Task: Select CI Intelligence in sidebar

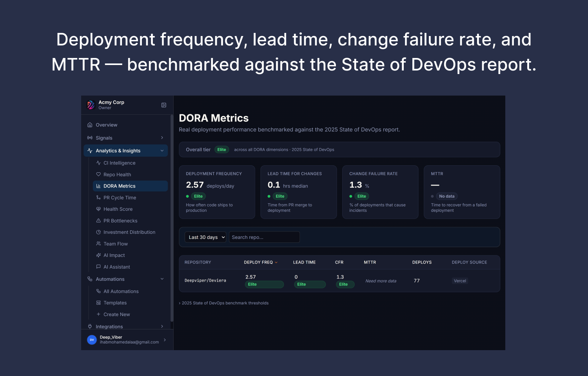Action: [130, 163]
